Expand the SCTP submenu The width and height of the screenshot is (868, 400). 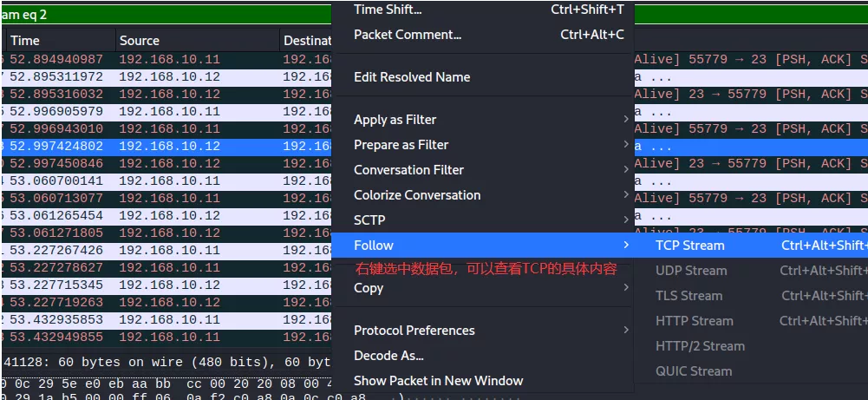coord(369,220)
